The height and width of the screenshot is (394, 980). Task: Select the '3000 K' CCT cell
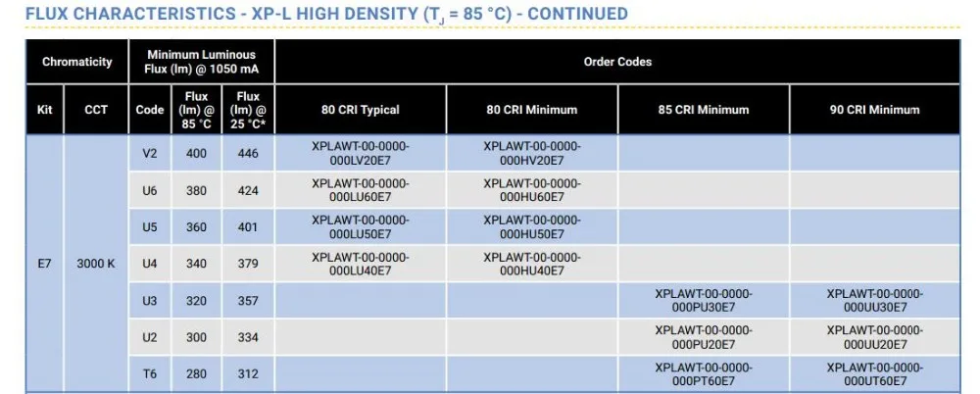click(96, 264)
